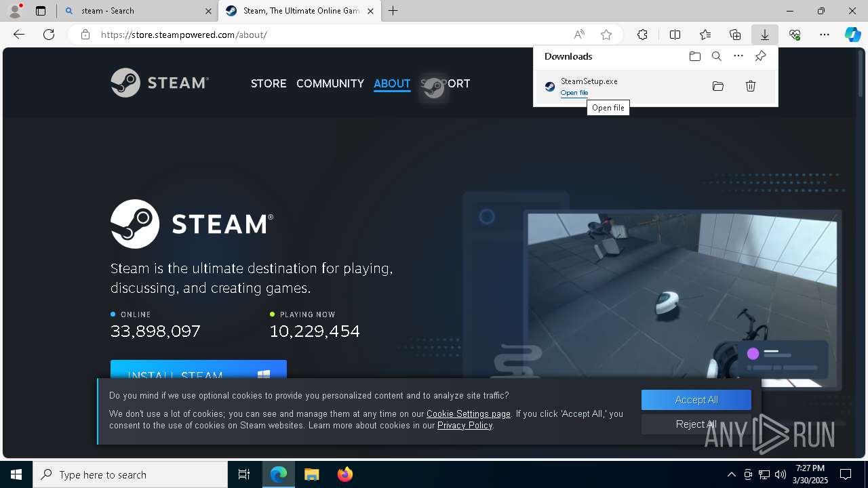Viewport: 868px width, 488px height.
Task: Open the Cookie Settings page link
Action: pos(469,413)
